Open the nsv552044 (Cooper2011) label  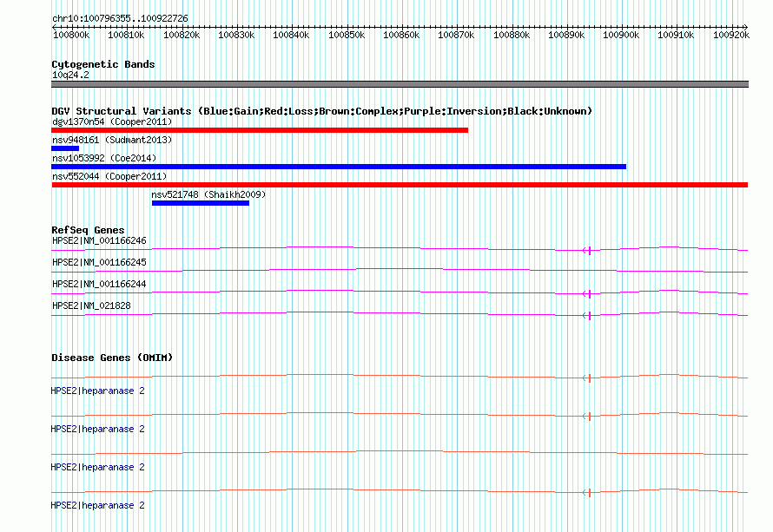click(109, 176)
